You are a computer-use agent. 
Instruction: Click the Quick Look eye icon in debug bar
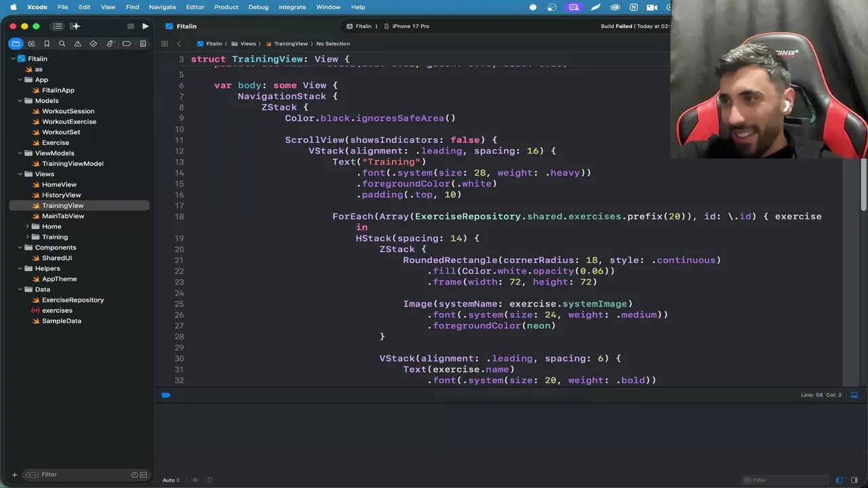(x=195, y=480)
